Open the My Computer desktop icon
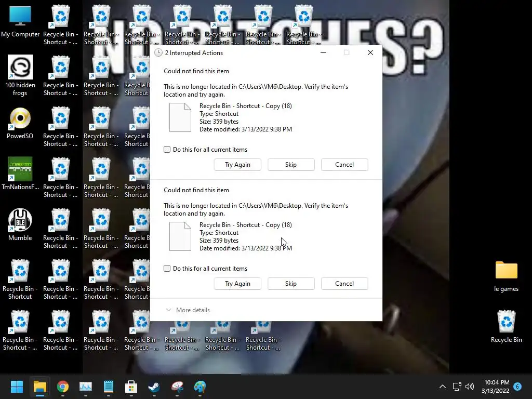 (20, 21)
